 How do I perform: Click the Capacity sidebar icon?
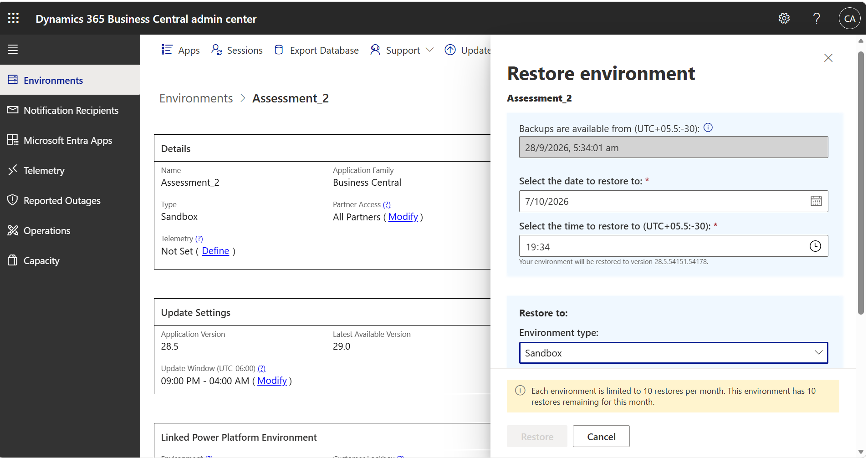coord(13,260)
